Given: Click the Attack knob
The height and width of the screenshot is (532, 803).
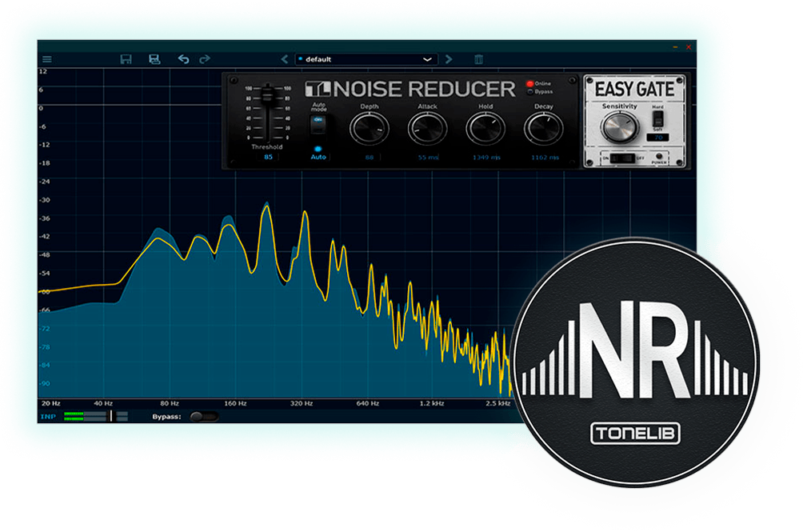Looking at the screenshot, I should (x=427, y=128).
